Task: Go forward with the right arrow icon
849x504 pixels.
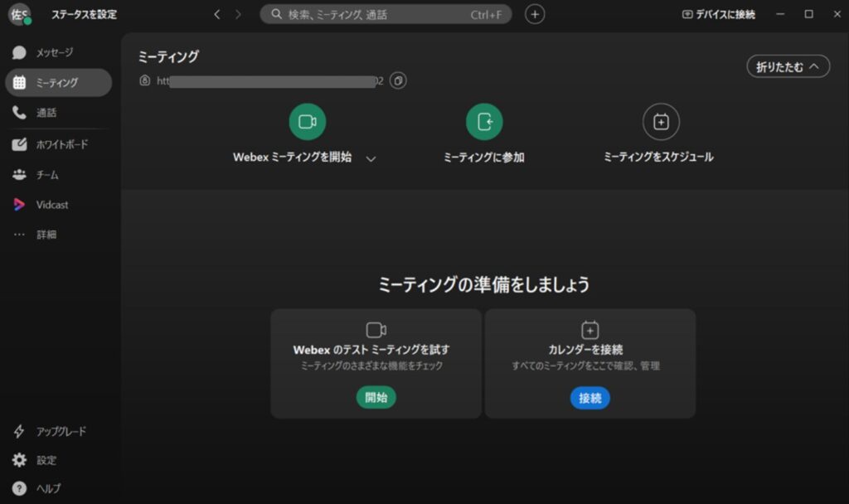Action: point(239,14)
